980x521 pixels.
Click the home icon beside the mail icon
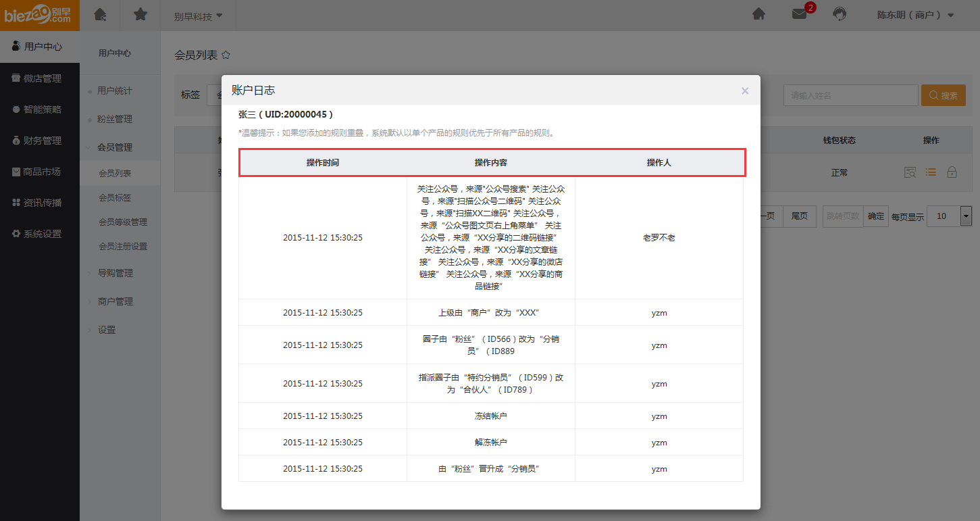(x=758, y=14)
